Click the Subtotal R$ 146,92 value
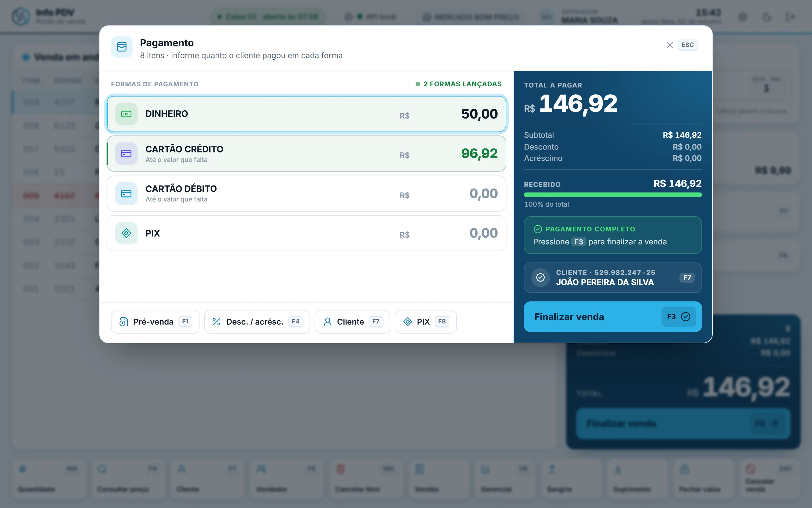Viewport: 812px width, 508px height. click(682, 135)
